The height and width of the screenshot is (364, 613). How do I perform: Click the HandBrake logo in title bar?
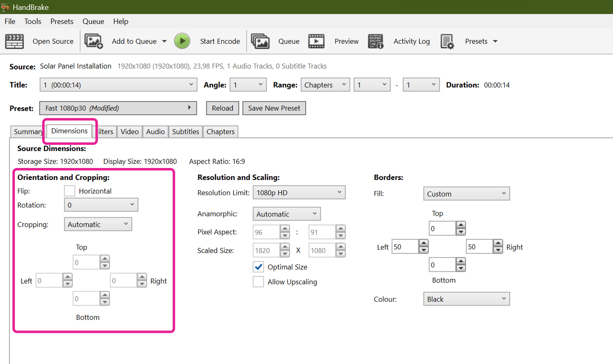click(x=6, y=7)
